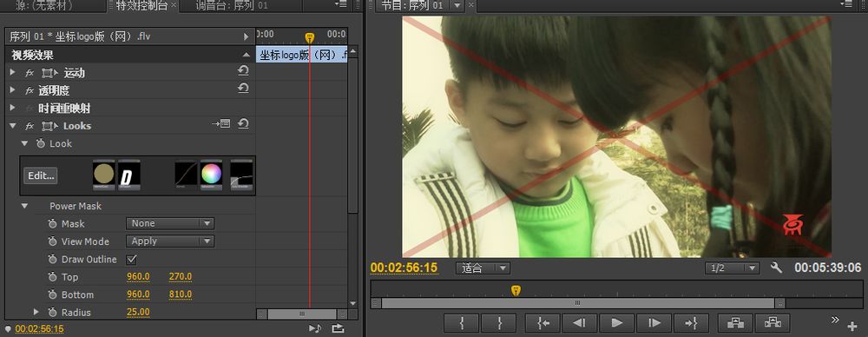
Task: Open the wrench settings menu
Action: (x=776, y=268)
